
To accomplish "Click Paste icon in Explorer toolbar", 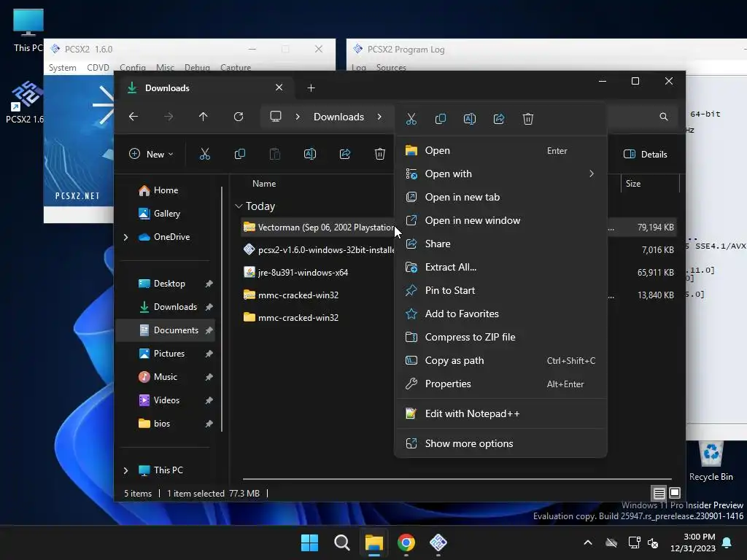I will 275,154.
